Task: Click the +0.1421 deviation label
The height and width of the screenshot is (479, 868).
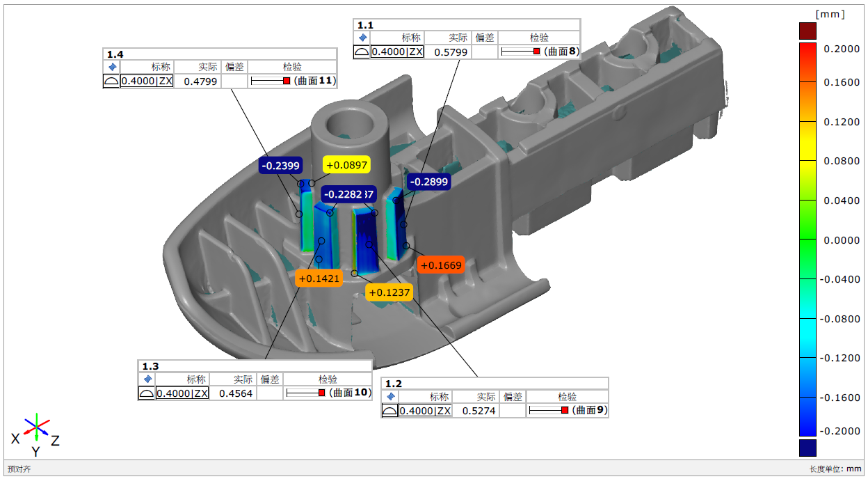Action: [319, 278]
